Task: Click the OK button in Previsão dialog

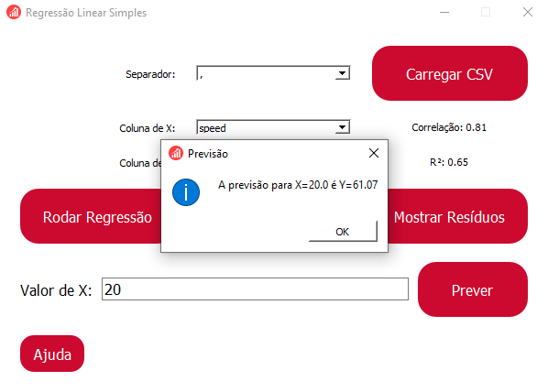Action: [x=343, y=232]
